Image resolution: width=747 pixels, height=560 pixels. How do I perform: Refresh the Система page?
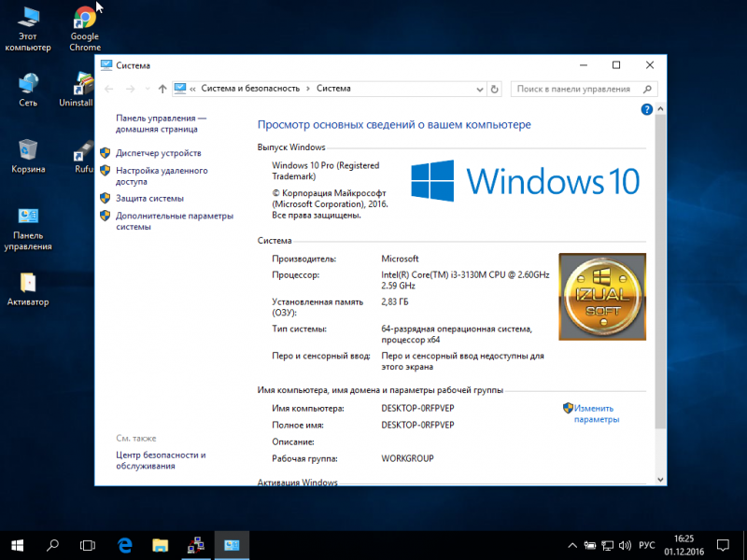pos(495,89)
